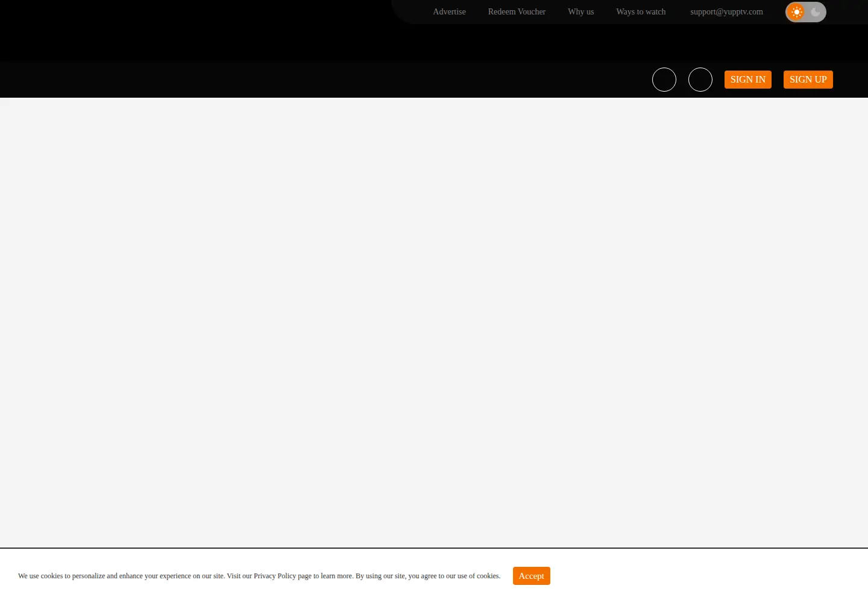Accept the cookies notice
868x603 pixels.
click(532, 576)
